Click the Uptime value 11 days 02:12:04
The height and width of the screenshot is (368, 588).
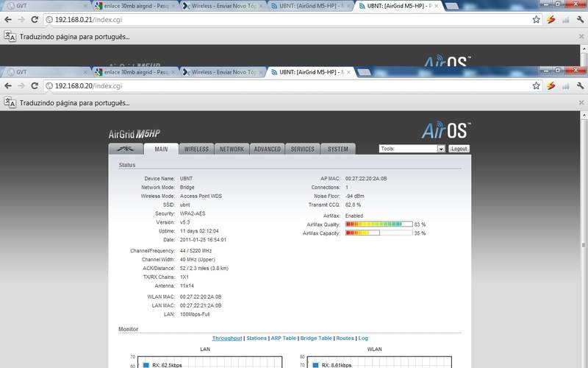tap(199, 231)
